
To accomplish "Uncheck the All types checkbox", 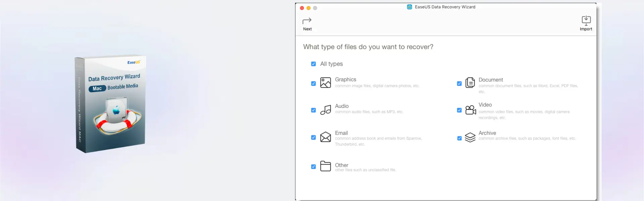I will (313, 64).
